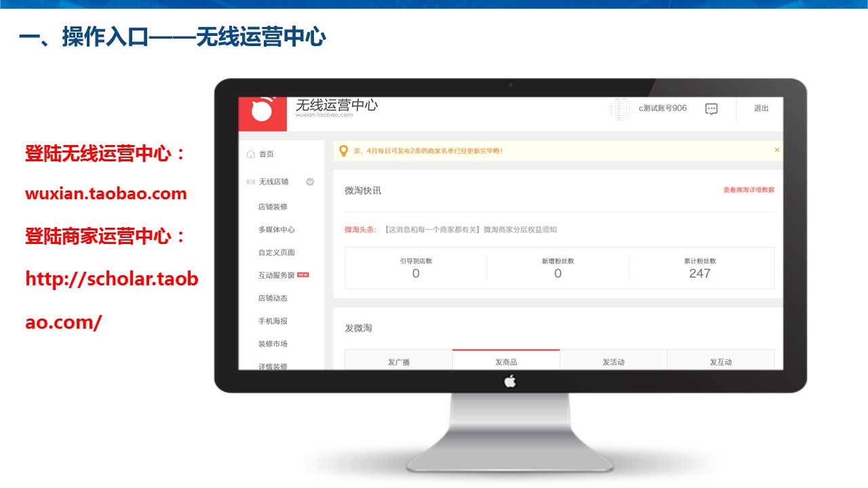Click 查看微淘详细数据 link
868x488 pixels.
[x=749, y=190]
